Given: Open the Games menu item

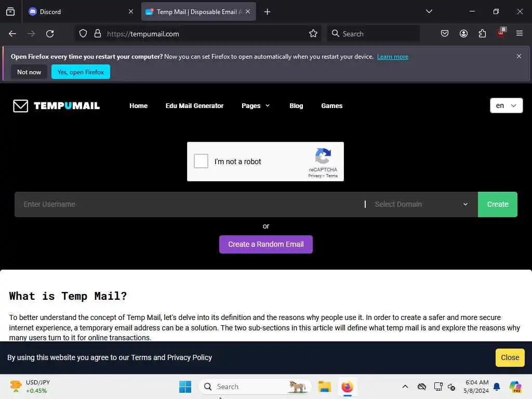Looking at the screenshot, I should pyautogui.click(x=332, y=106).
